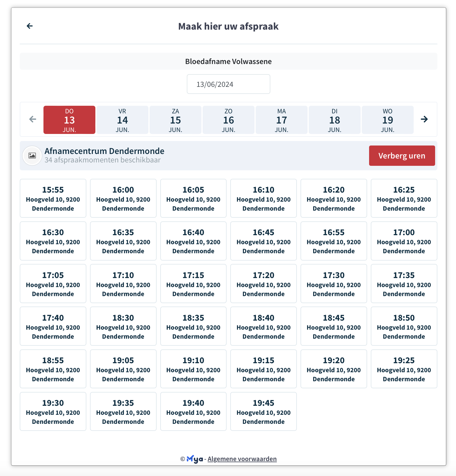The width and height of the screenshot is (456, 476).
Task: Click Afnamecentrum Dendermonde location header
Action: [104, 151]
